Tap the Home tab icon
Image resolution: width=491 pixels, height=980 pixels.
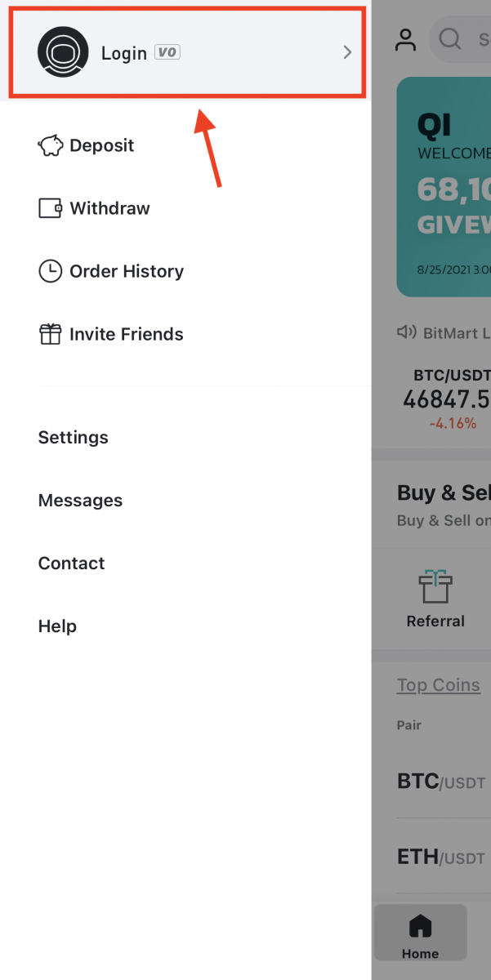pyautogui.click(x=420, y=926)
